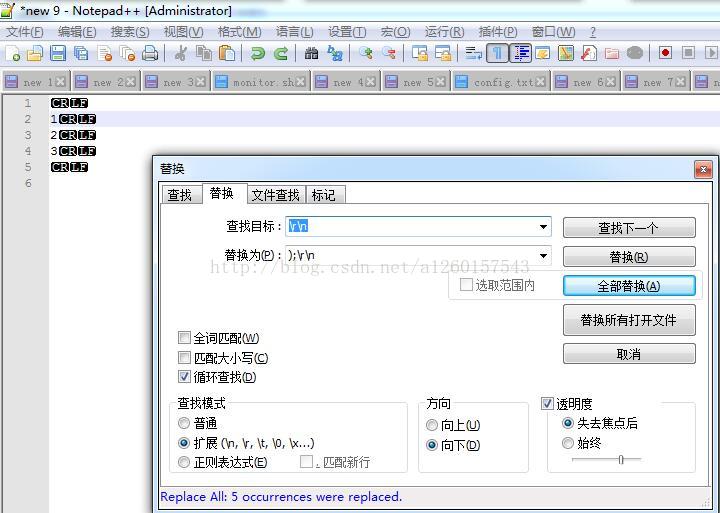Screen dimensions: 720x513
Task: Switch to the monitor.sh file tab
Action: tap(262, 82)
